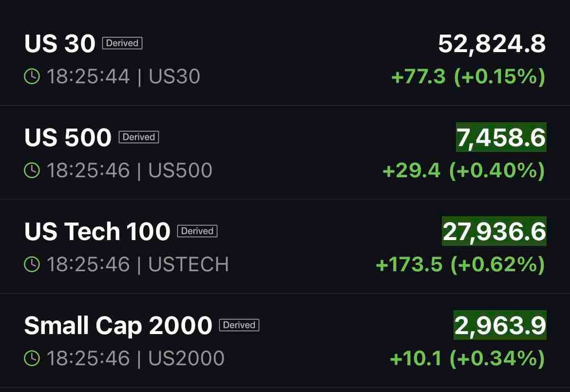The height and width of the screenshot is (392, 570).
Task: Open the US 500 index
Action: (285, 152)
